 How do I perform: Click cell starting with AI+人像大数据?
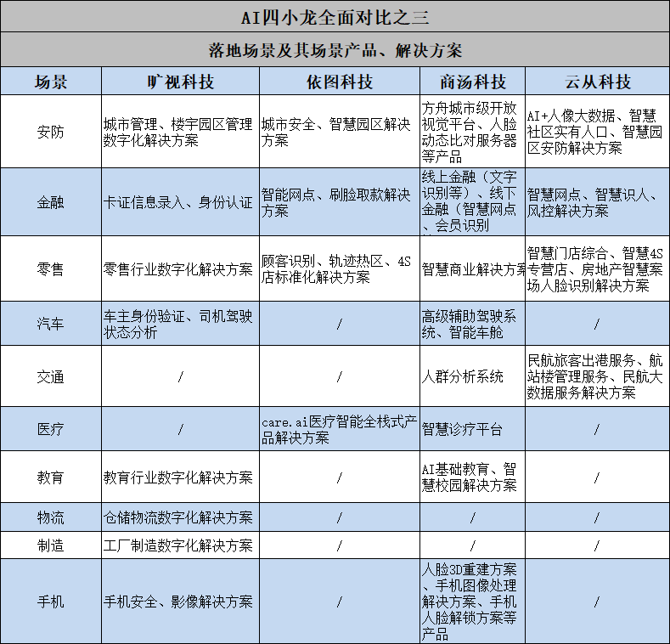[x=597, y=132]
